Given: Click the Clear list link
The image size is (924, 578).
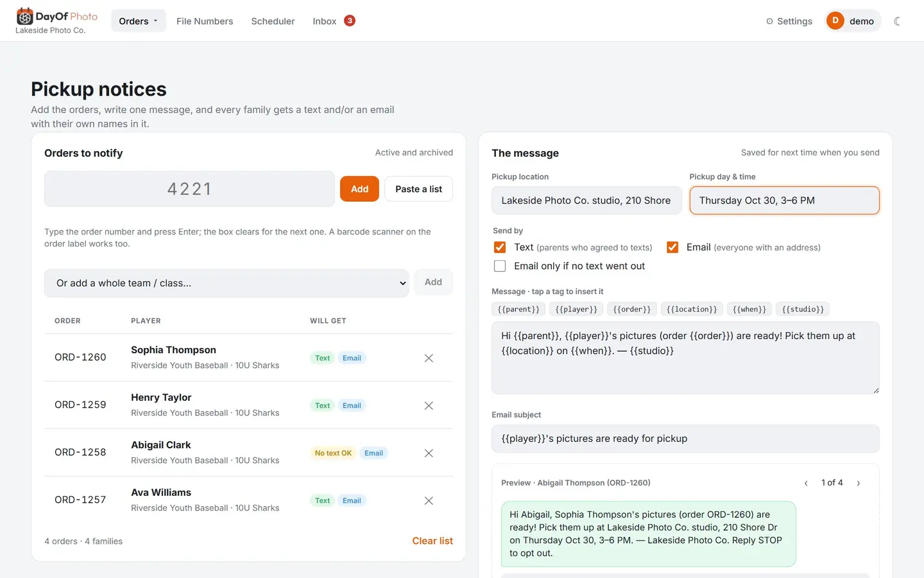Looking at the screenshot, I should click(x=432, y=541).
